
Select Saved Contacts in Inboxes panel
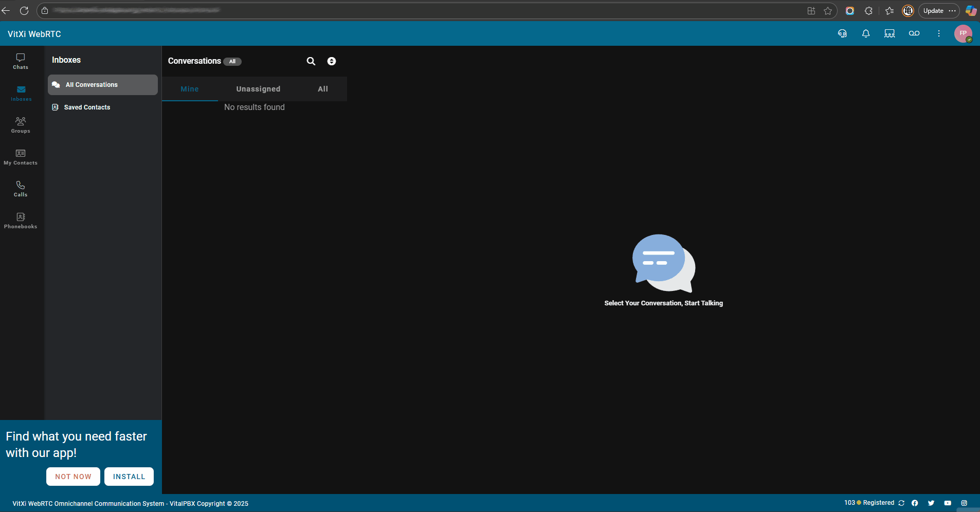[x=87, y=107]
